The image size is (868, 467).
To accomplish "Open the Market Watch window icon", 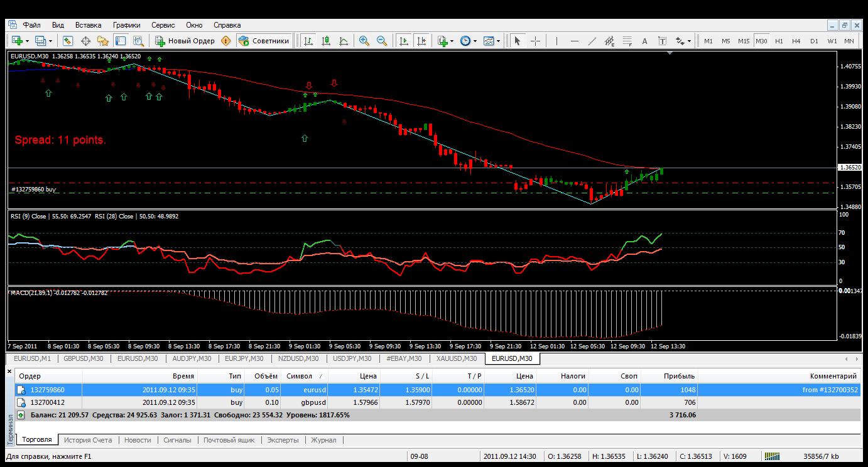I will pos(68,41).
